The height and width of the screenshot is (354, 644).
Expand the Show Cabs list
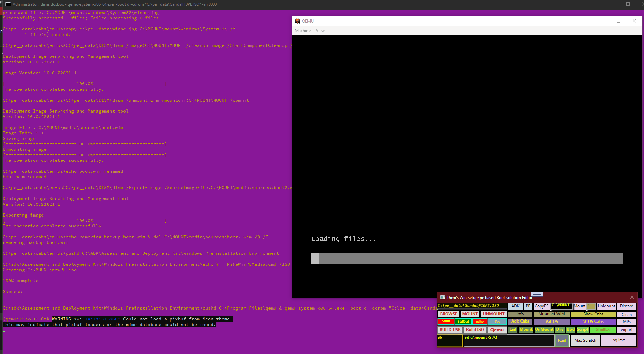[x=593, y=314]
